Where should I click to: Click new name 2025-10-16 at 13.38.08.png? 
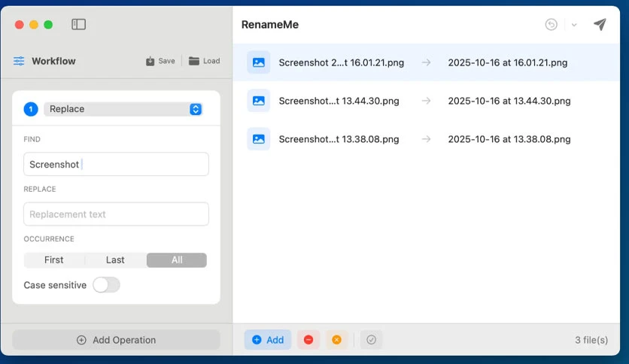pyautogui.click(x=509, y=139)
